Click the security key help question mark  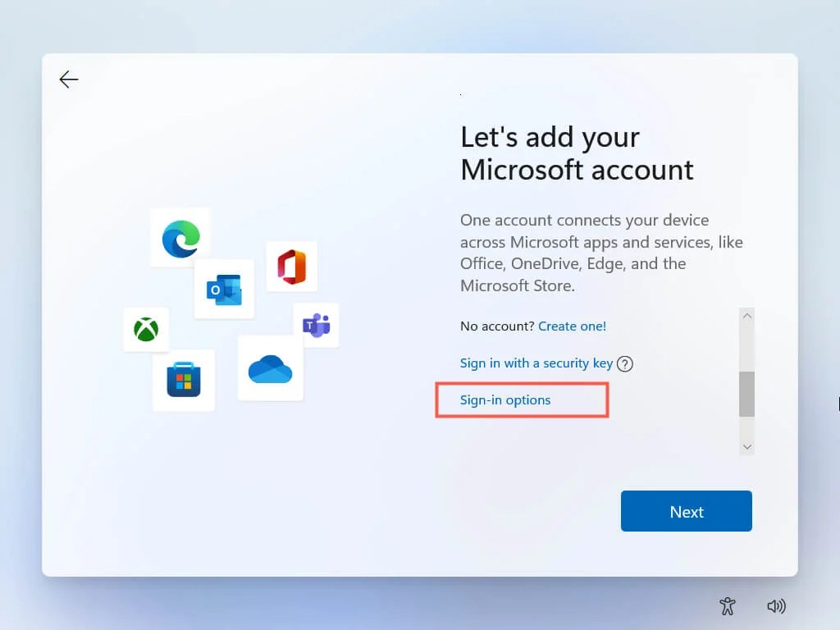point(624,363)
